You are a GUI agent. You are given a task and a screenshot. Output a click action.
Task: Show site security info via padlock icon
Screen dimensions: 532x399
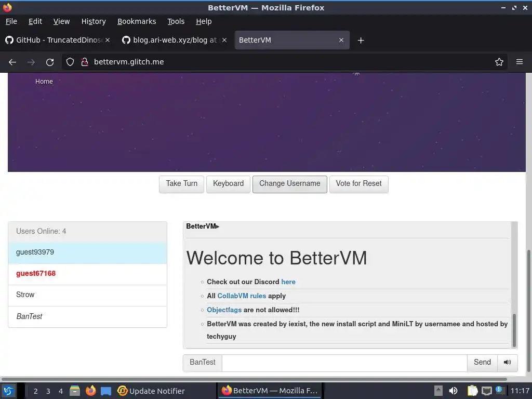[x=85, y=62]
